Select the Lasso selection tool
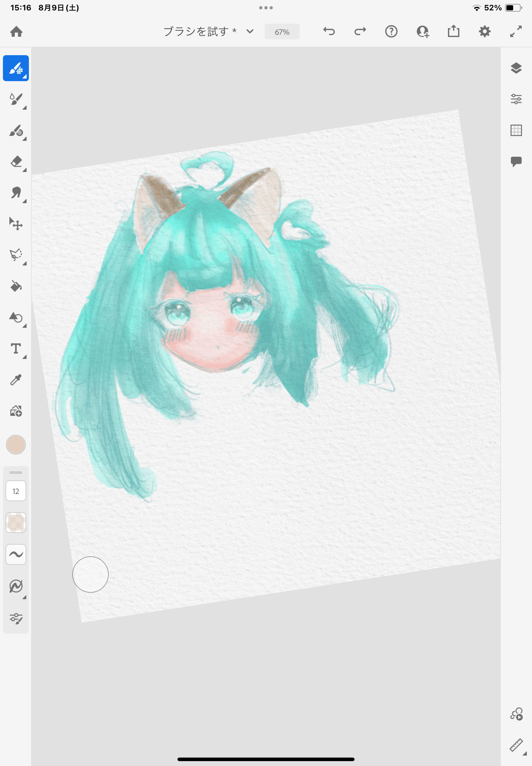The image size is (532, 766). [16, 255]
